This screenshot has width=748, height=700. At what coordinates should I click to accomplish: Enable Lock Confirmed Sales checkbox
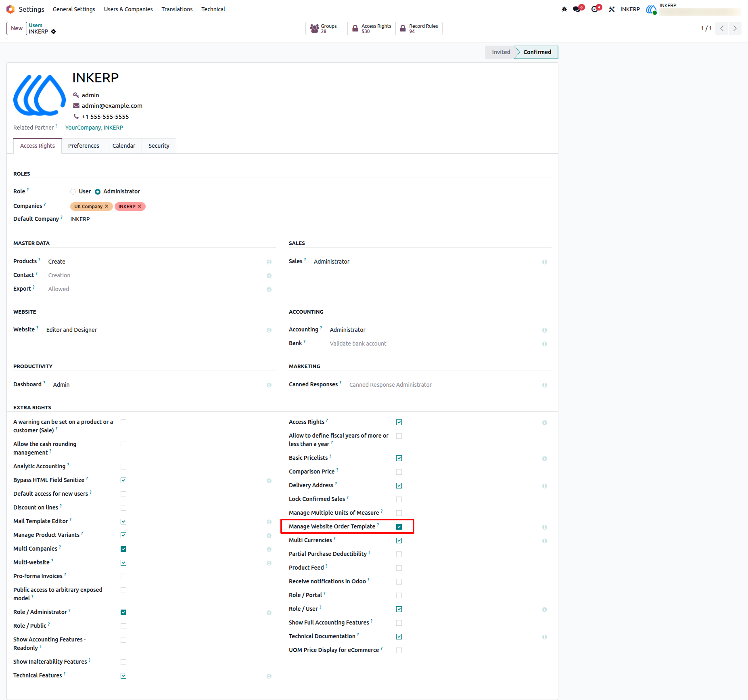click(399, 499)
